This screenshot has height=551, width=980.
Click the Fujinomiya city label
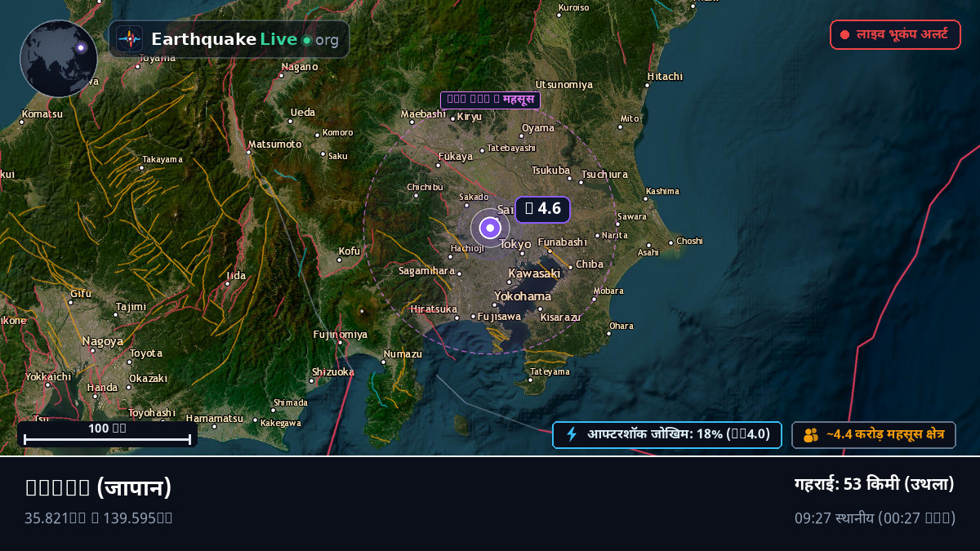[x=341, y=335]
